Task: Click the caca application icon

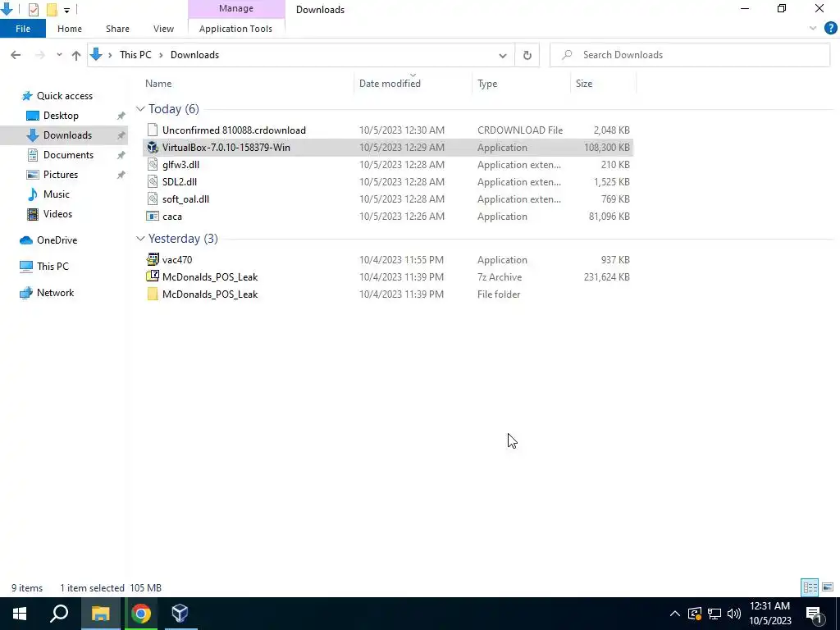Action: point(153,217)
